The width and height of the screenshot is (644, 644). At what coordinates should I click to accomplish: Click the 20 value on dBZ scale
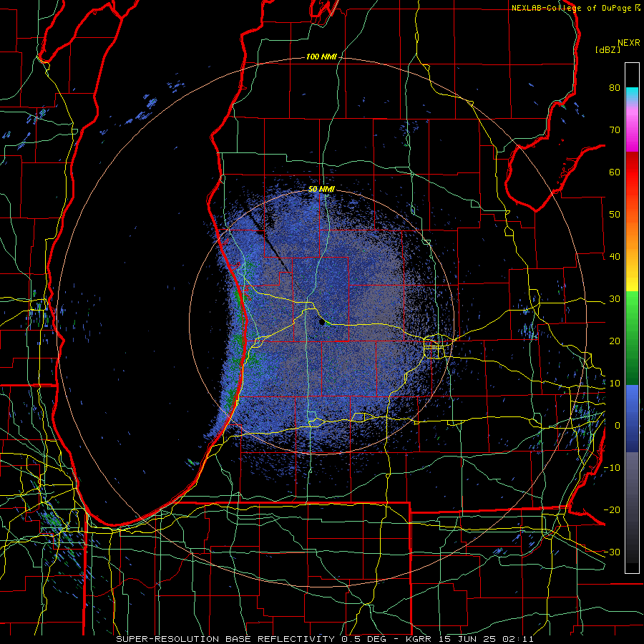pyautogui.click(x=615, y=341)
